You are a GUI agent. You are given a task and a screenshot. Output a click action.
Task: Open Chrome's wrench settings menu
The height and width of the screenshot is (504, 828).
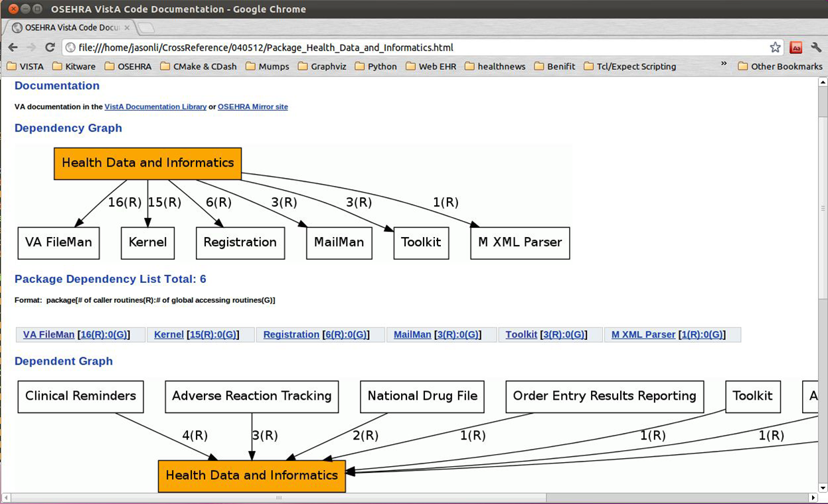coord(816,47)
